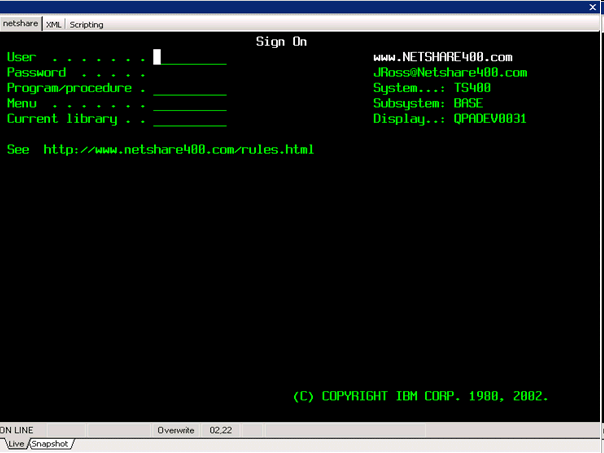Click the System TS400 text

(x=432, y=88)
